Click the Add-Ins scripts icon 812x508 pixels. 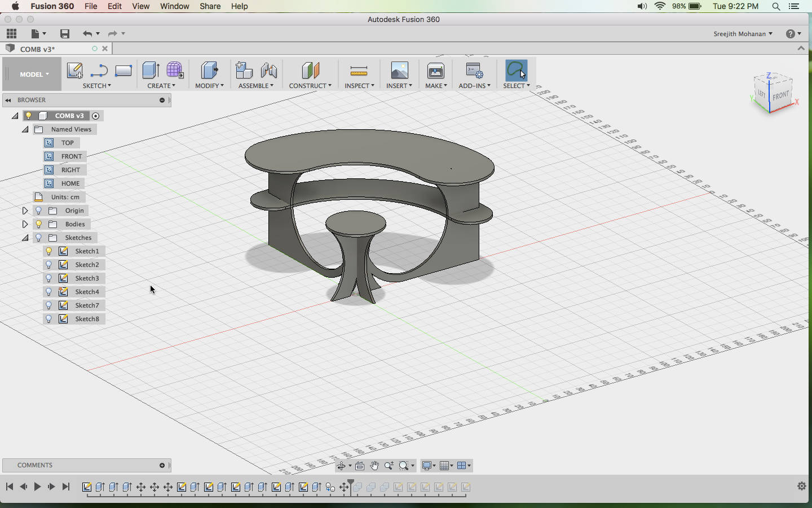(x=474, y=71)
